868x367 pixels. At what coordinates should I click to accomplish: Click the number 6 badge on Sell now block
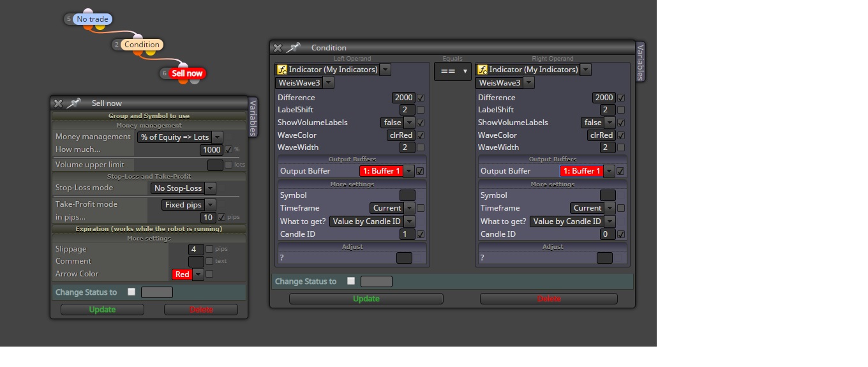coord(164,73)
